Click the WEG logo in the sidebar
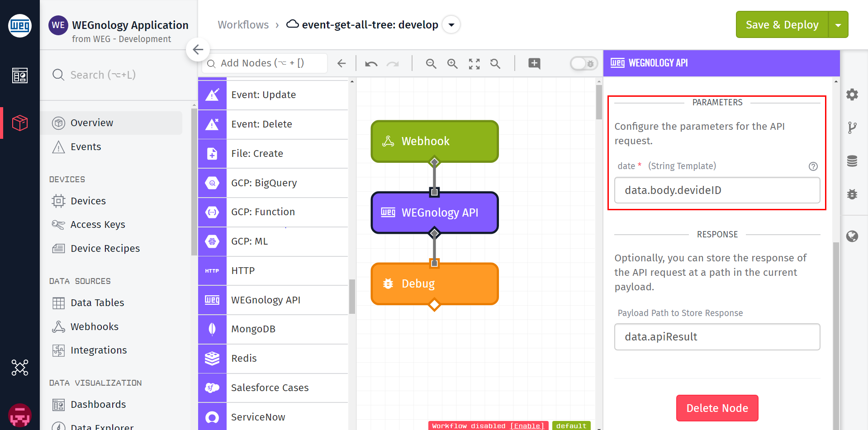The image size is (868, 430). click(20, 26)
